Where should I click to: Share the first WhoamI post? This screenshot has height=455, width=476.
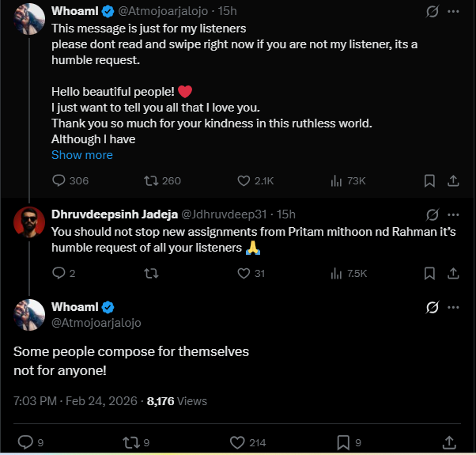pyautogui.click(x=453, y=180)
